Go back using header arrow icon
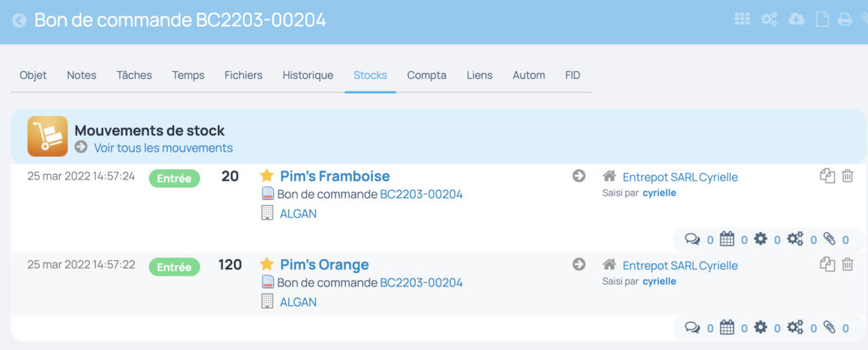This screenshot has height=350, width=868. tap(19, 21)
